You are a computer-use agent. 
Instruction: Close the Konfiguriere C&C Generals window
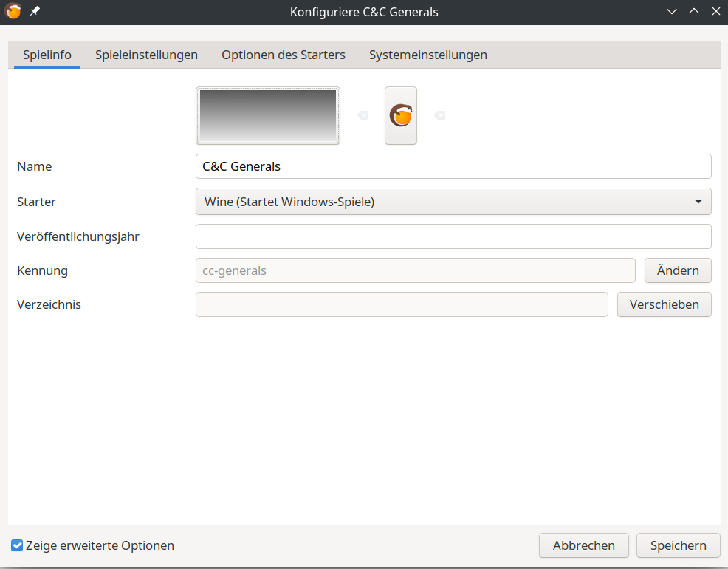point(716,11)
